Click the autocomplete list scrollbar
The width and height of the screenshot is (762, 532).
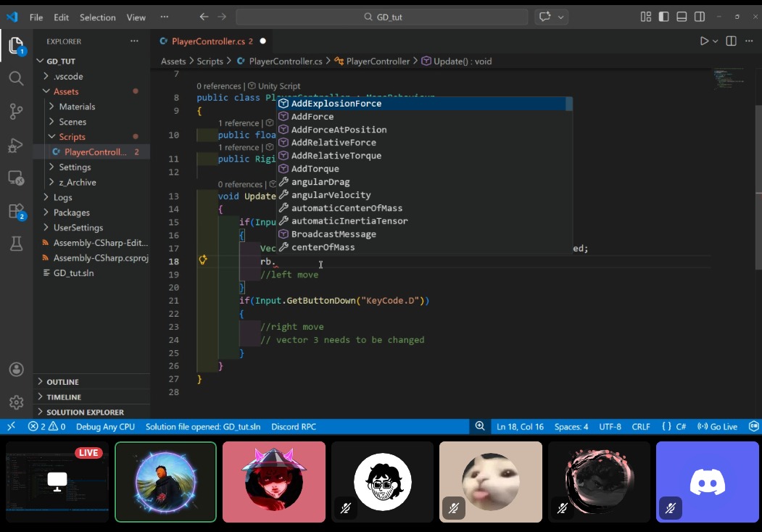569,103
